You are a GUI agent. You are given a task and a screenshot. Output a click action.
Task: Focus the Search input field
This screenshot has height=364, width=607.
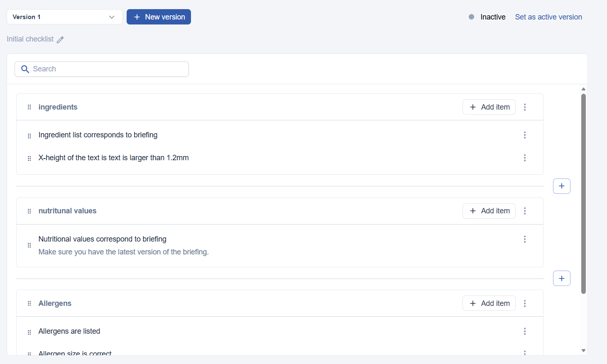click(x=108, y=69)
